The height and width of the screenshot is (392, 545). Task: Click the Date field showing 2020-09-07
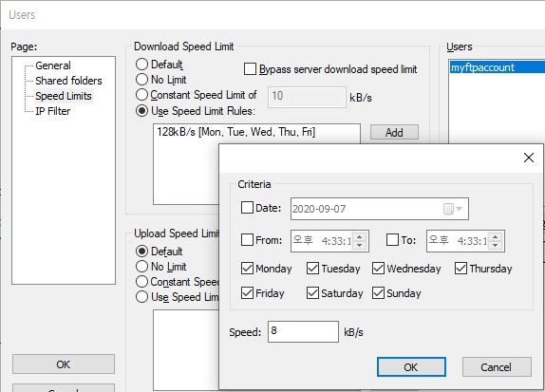pos(380,209)
